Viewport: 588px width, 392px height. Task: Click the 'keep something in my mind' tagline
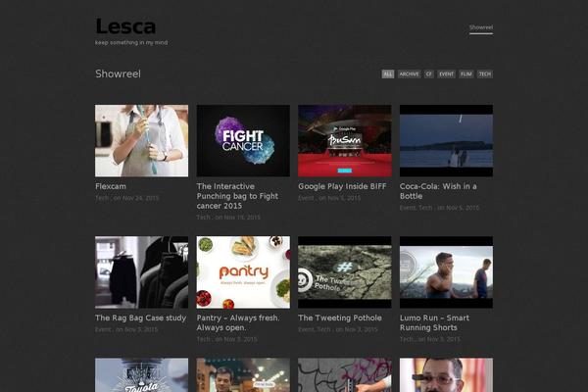(x=131, y=43)
